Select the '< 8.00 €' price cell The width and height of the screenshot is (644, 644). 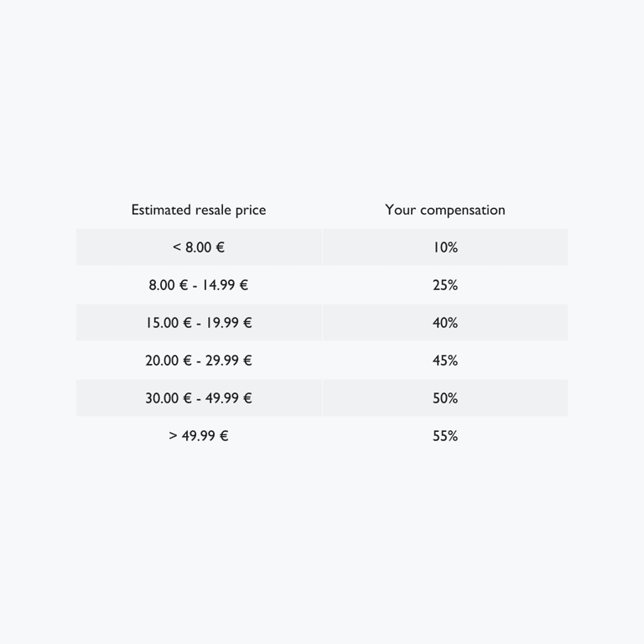coord(199,247)
